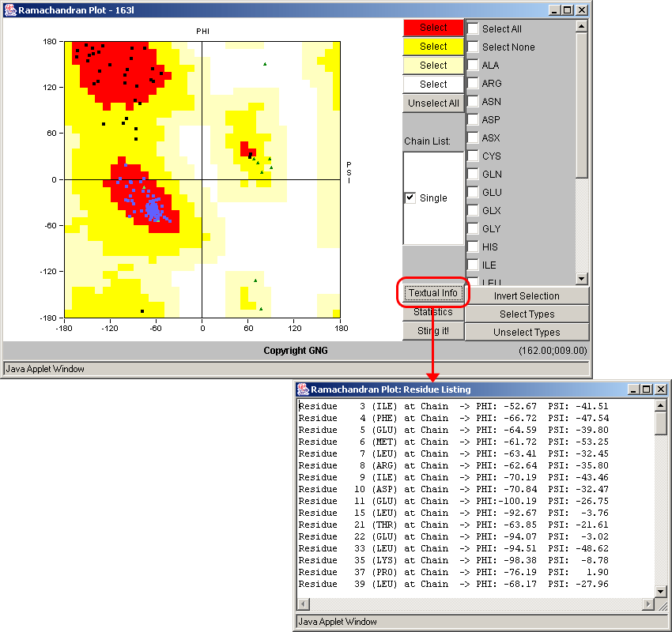The width and height of the screenshot is (672, 632).
Task: Click the Residue 11 (GLU) line
Action: (454, 501)
